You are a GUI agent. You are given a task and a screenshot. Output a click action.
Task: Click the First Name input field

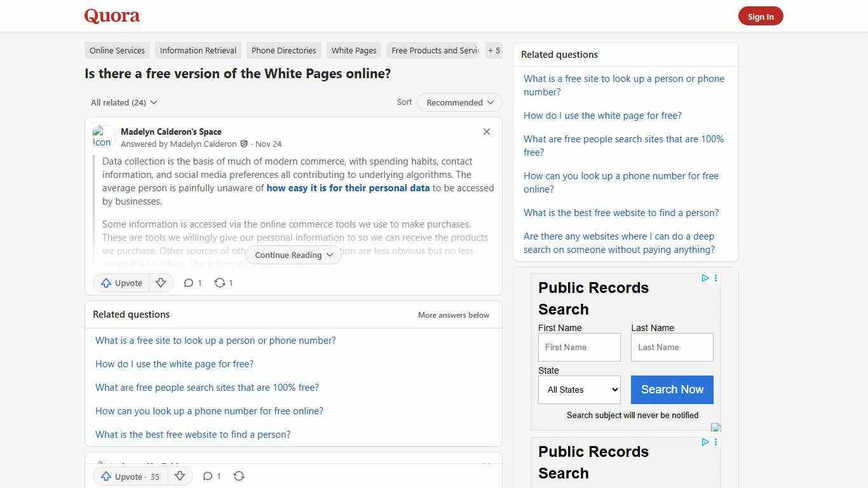(579, 347)
